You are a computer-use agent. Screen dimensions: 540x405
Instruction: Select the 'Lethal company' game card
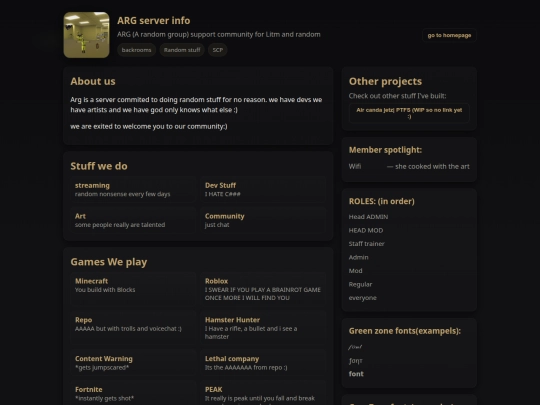(263, 363)
